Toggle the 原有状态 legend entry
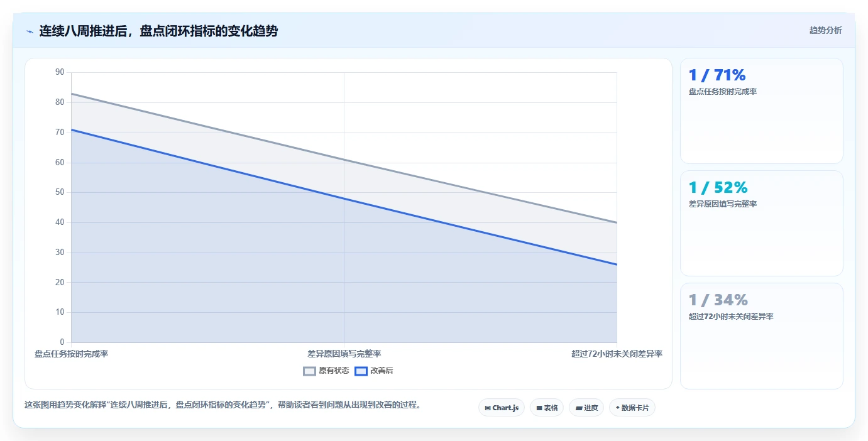Viewport: 868px width, 441px height. point(326,371)
